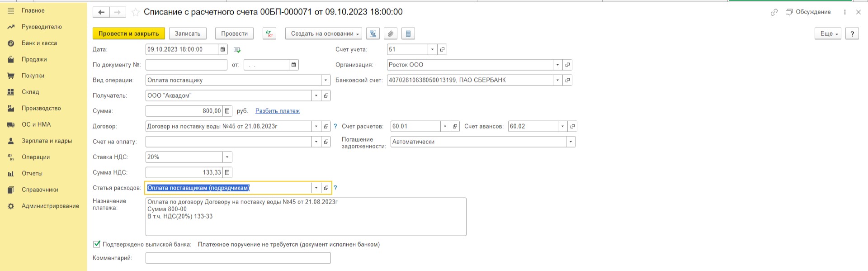Open the Справочники section
This screenshot has width=868, height=271.
pyautogui.click(x=40, y=190)
